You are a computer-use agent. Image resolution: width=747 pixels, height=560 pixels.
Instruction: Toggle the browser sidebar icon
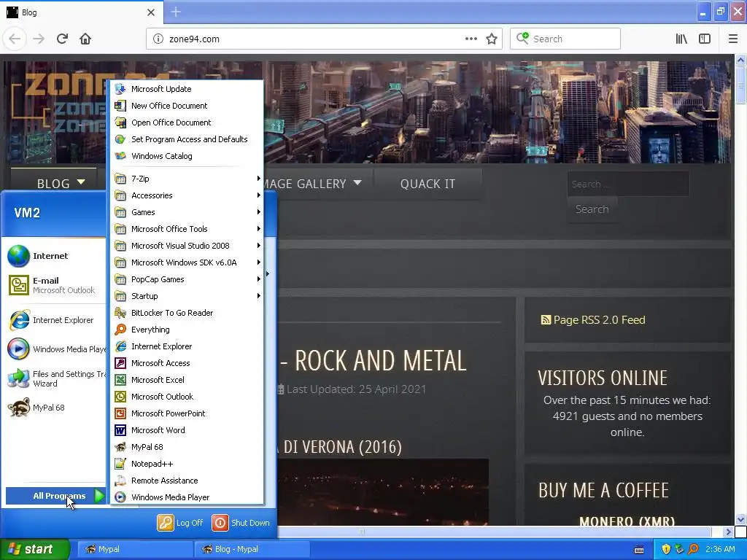[x=705, y=39]
